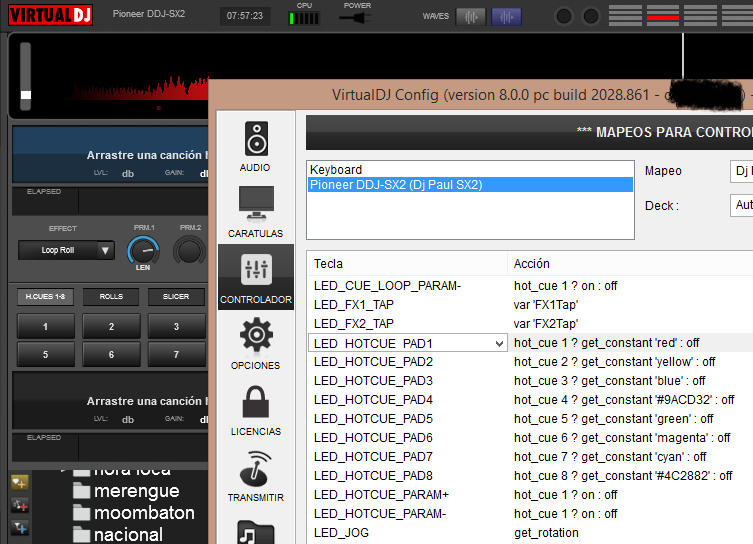
Task: Open the Licencias padlock section
Action: click(256, 409)
